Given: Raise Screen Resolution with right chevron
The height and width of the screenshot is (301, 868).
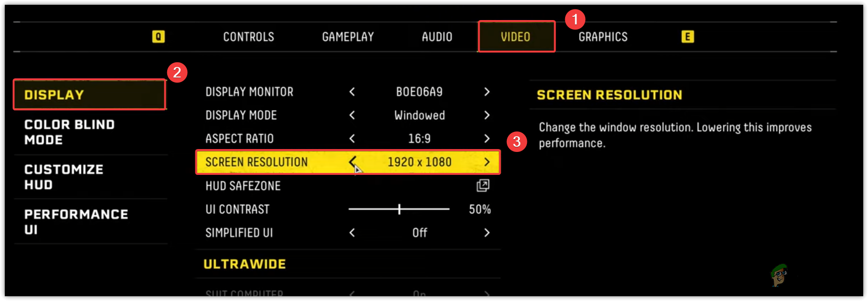Looking at the screenshot, I should coord(487,162).
